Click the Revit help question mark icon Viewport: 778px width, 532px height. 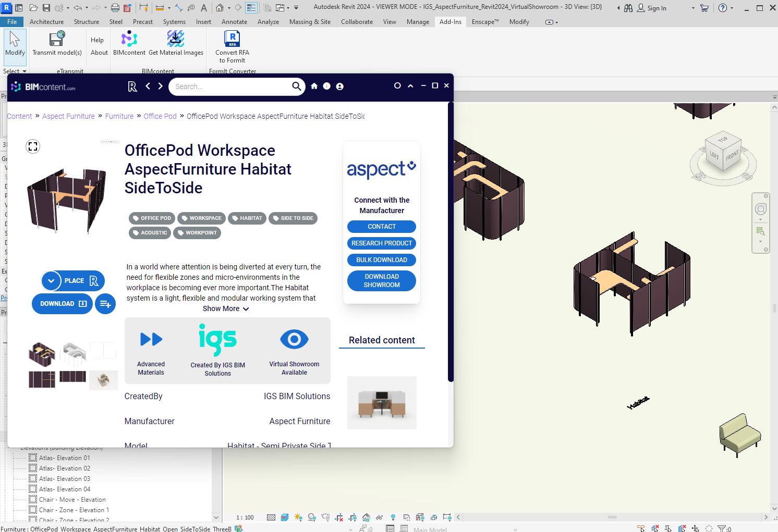[x=722, y=8]
